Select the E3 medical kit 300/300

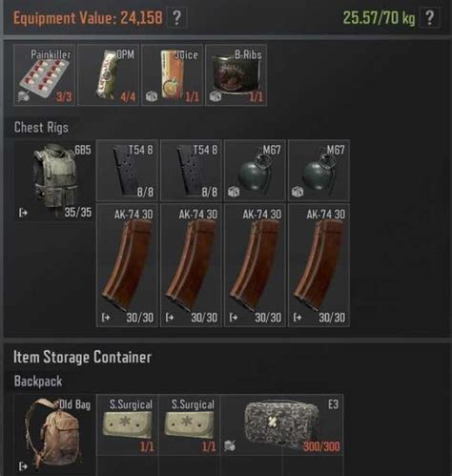point(281,425)
